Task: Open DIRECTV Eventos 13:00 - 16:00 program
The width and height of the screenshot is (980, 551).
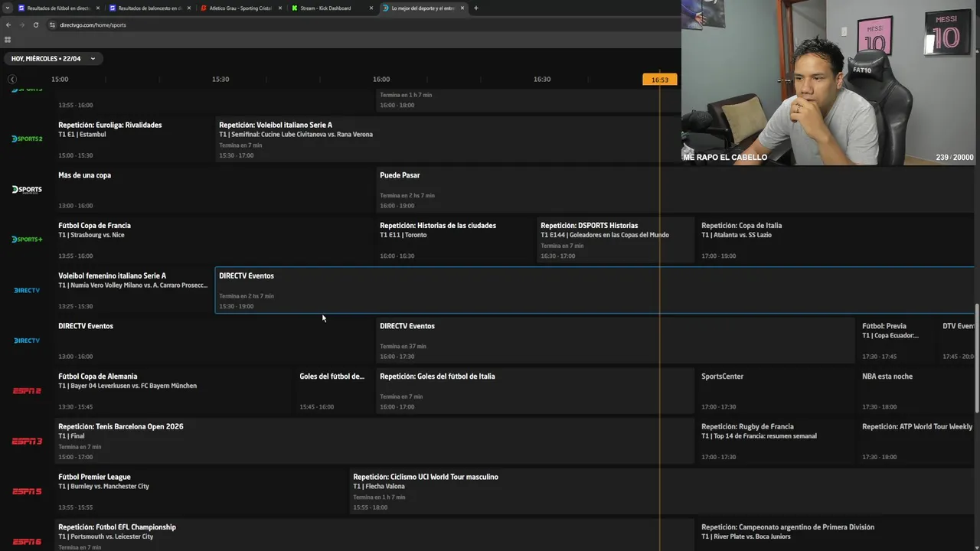Action: (214, 341)
